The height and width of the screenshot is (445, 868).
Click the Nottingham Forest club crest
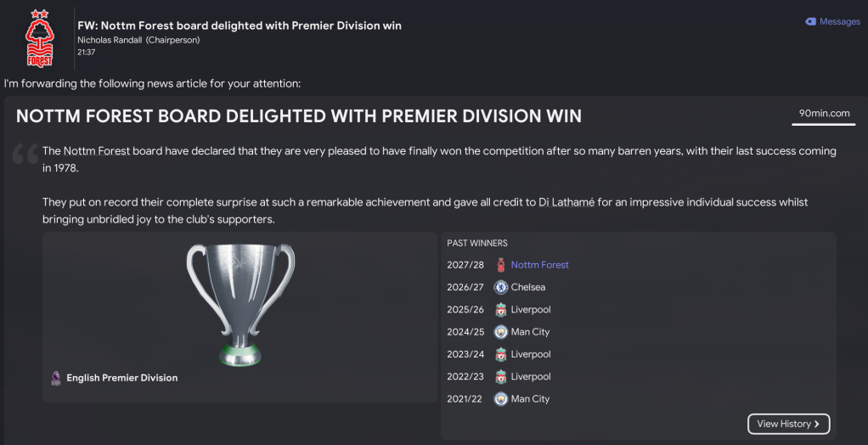(x=39, y=38)
